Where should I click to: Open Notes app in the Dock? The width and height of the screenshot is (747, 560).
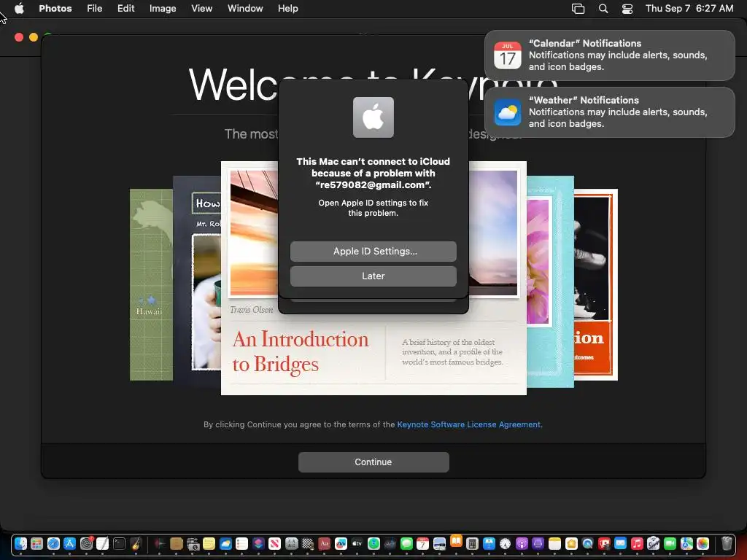coord(554,543)
